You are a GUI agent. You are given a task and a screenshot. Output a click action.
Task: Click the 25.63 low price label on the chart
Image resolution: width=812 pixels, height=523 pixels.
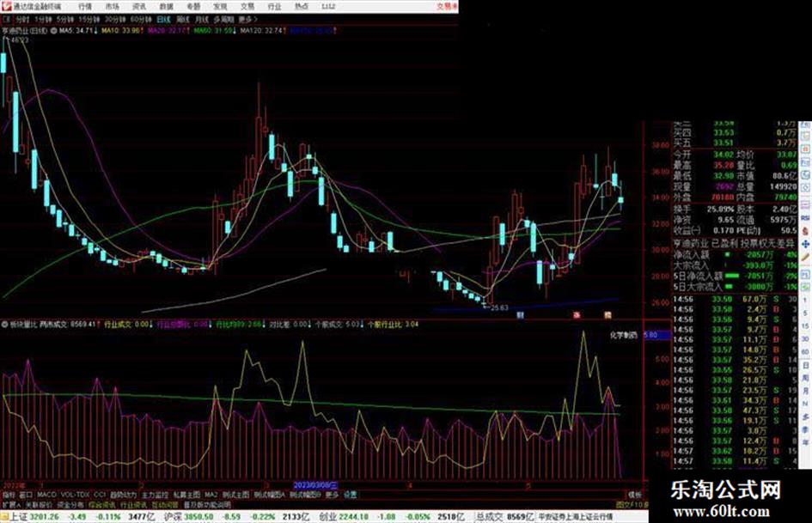[499, 308]
